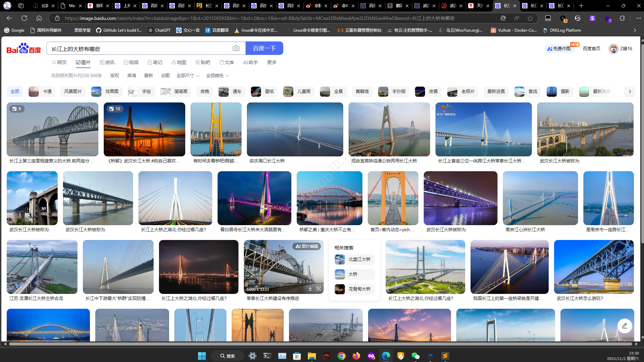644x362 pixels.
Task: Open WeChat from the taskbar
Action: pyautogui.click(x=415, y=356)
